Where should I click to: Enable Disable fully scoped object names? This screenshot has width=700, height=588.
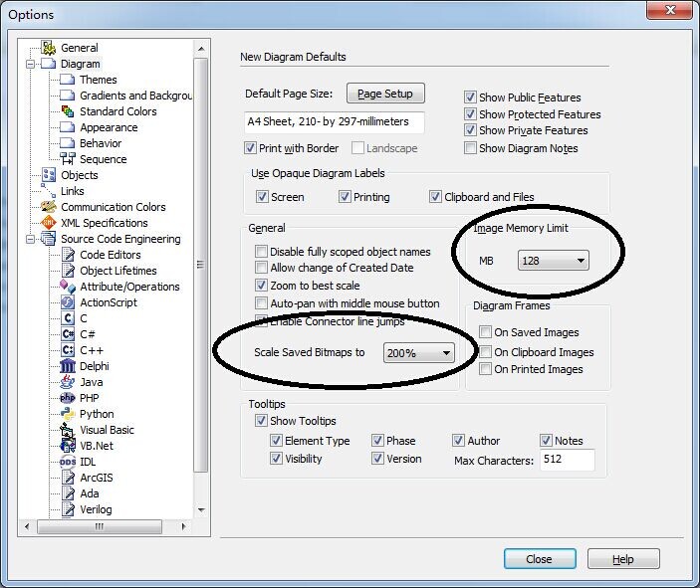(261, 251)
